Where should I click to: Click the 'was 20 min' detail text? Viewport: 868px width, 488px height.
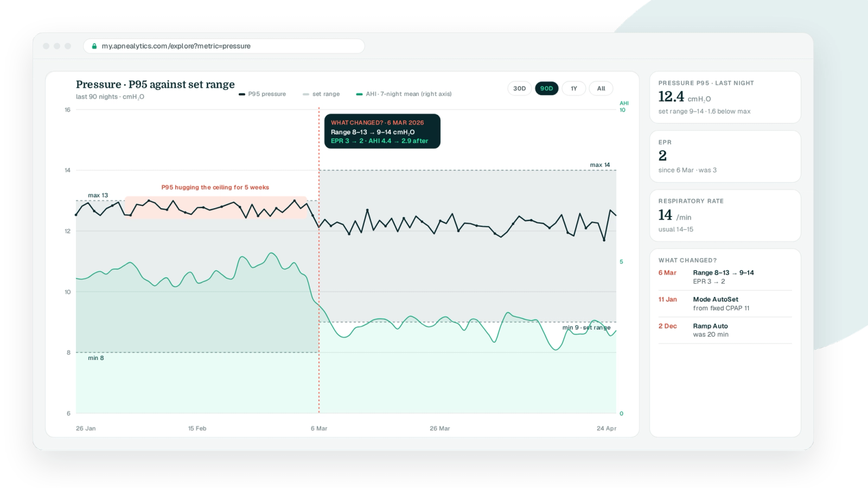(711, 335)
